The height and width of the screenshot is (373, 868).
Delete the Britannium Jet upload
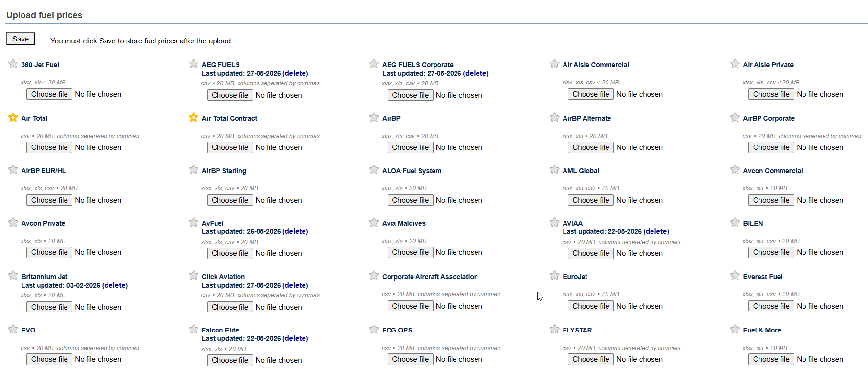point(115,285)
